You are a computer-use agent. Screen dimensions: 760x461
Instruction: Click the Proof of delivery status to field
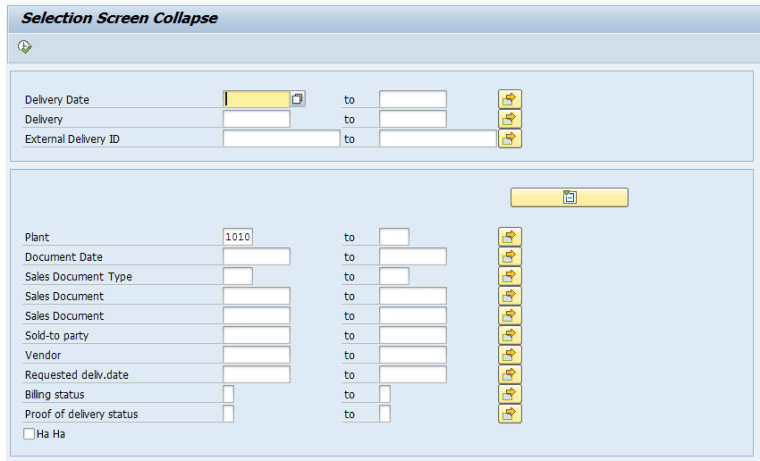[385, 414]
